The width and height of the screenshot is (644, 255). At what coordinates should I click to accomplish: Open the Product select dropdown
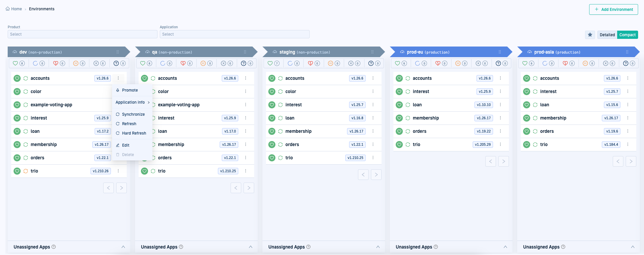pyautogui.click(x=82, y=34)
